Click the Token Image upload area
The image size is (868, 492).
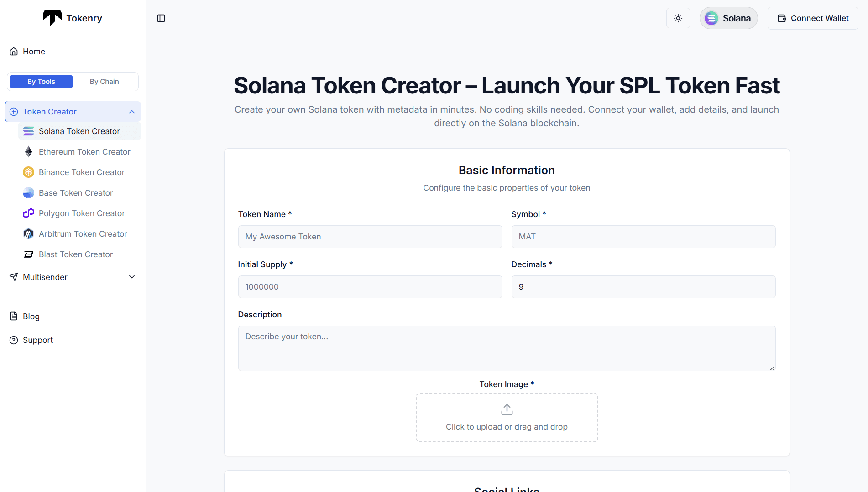507,417
